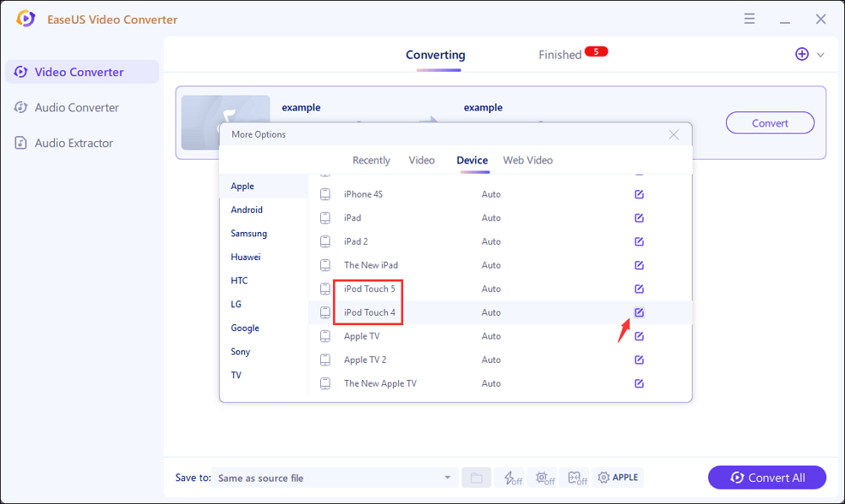
Task: Open Audio Extractor in the sidebar
Action: point(74,143)
